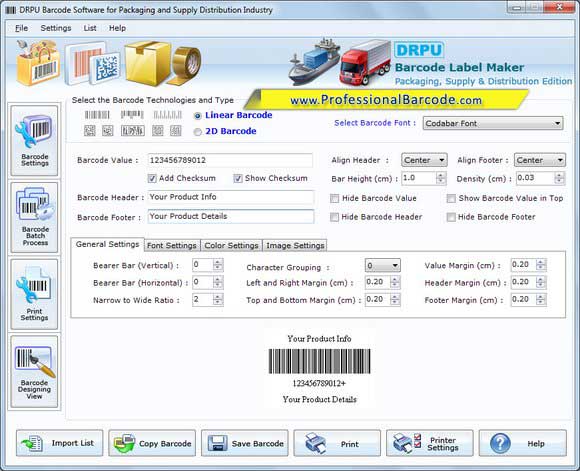
Task: Adjust Header Margin spinner arrows
Action: click(x=541, y=282)
